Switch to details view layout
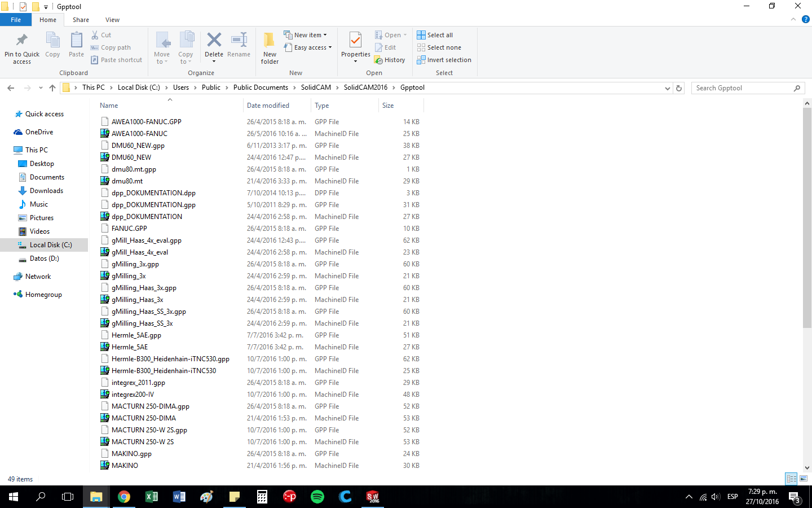 791,479
